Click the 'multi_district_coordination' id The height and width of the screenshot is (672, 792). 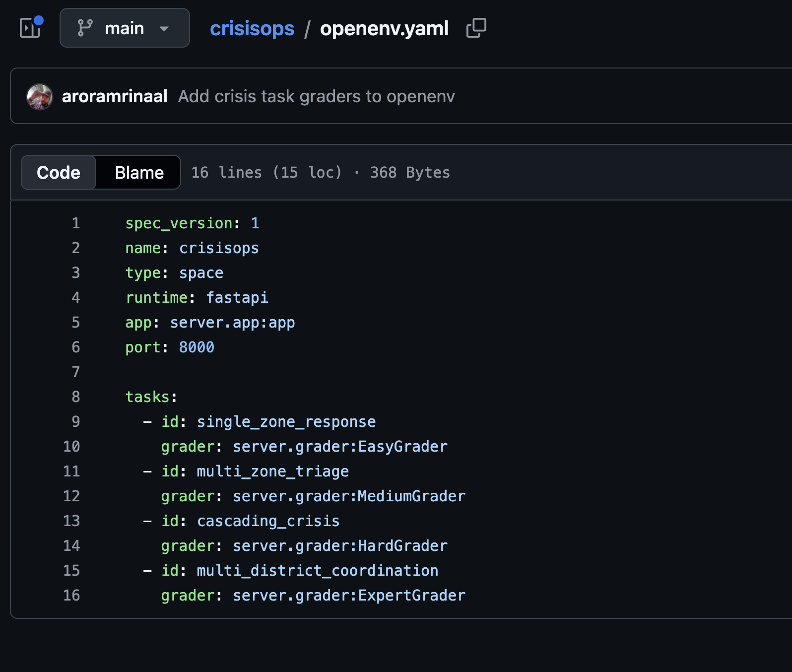click(x=318, y=571)
